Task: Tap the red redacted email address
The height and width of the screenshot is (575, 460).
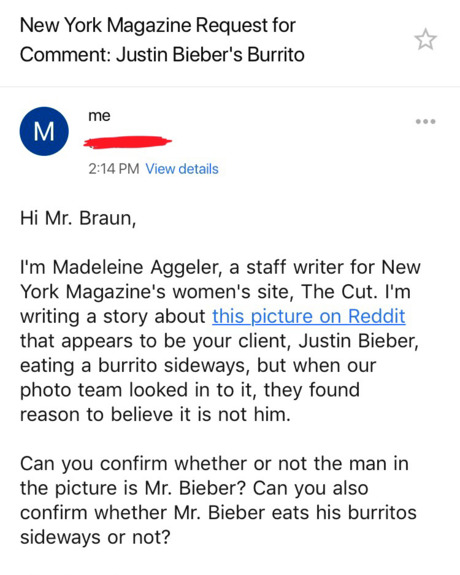Action: coord(127,142)
